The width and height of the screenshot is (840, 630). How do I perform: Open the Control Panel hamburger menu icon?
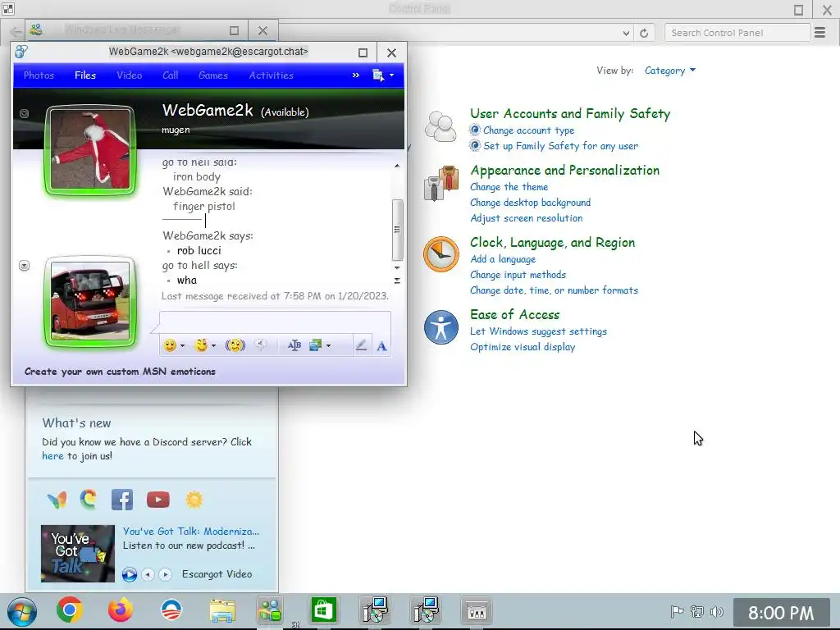(x=819, y=33)
